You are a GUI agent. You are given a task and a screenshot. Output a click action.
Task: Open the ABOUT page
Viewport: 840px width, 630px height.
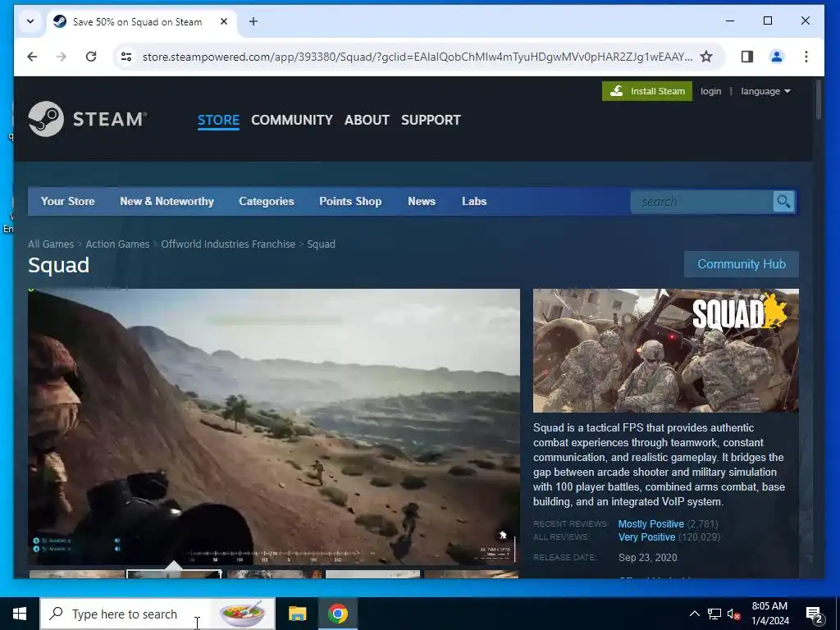(x=367, y=120)
